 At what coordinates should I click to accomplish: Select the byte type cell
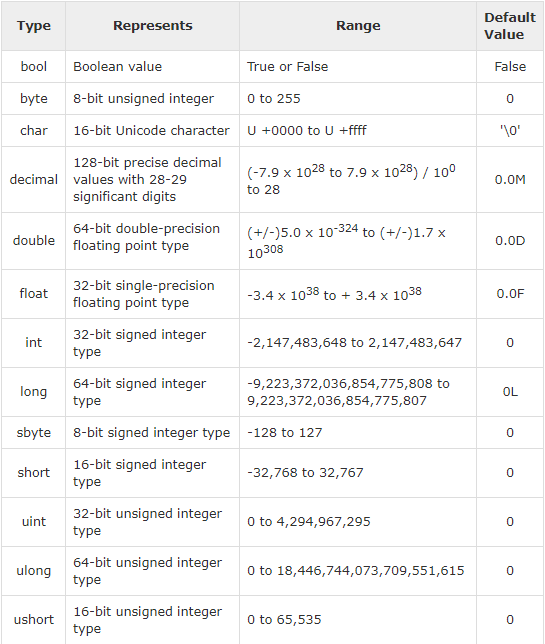(x=33, y=99)
